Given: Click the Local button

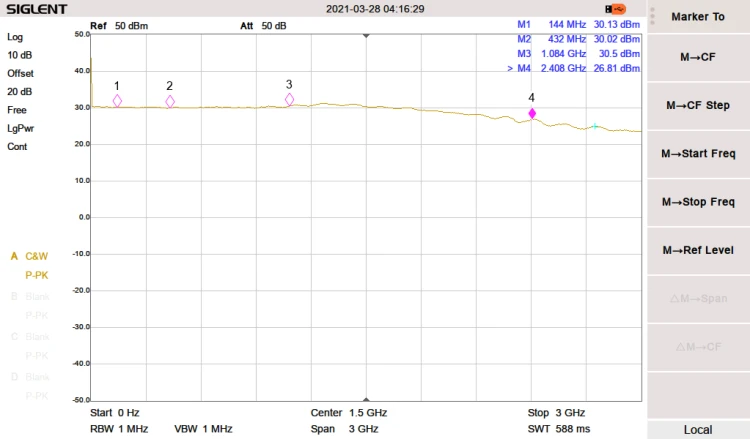Looking at the screenshot, I should [x=698, y=429].
